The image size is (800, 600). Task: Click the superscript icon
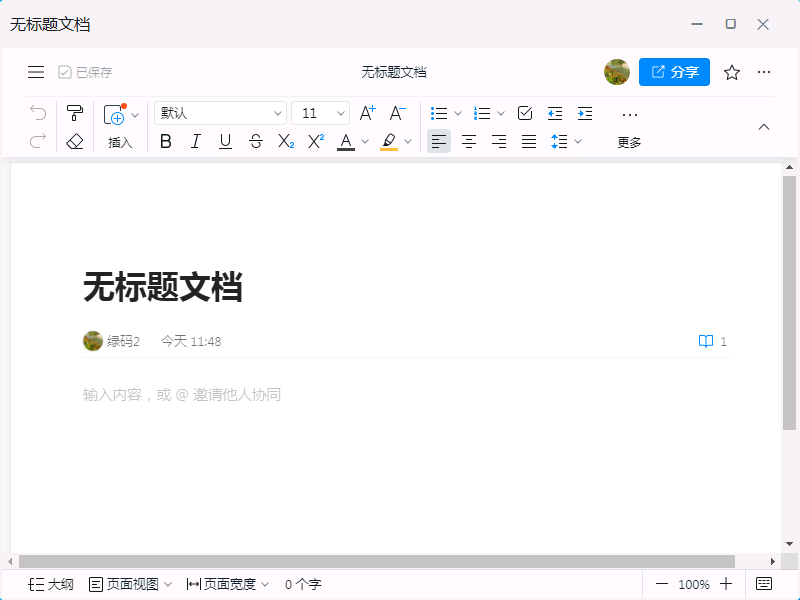click(x=316, y=142)
